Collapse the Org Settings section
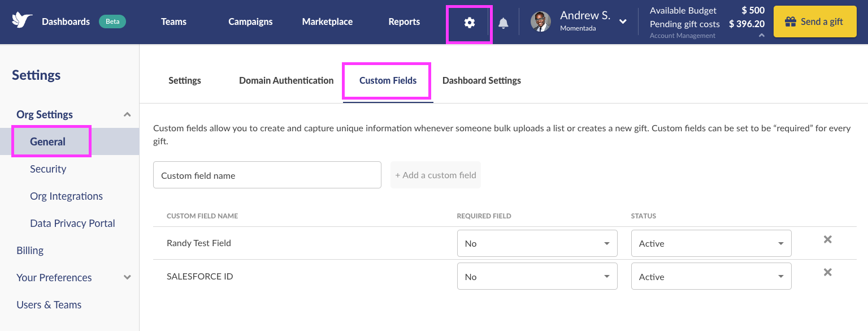 [x=127, y=114]
